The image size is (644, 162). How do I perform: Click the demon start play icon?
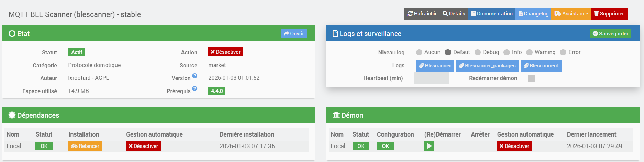429,146
